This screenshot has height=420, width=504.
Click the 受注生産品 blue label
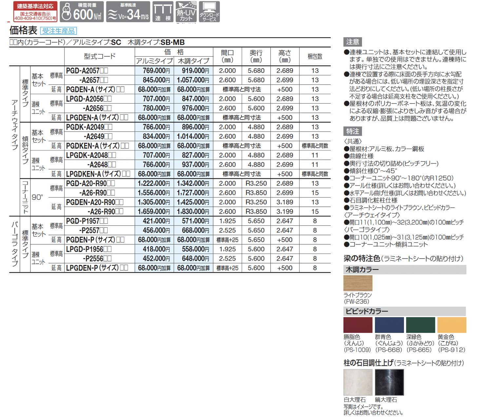click(x=58, y=31)
